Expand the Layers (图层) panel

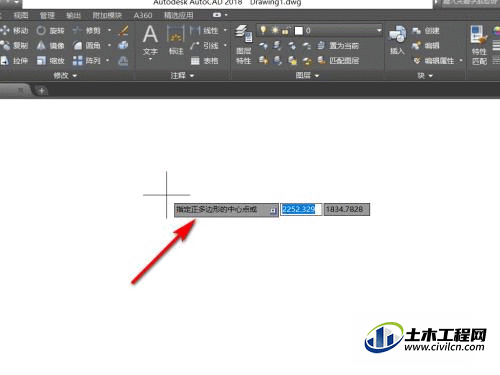click(307, 76)
